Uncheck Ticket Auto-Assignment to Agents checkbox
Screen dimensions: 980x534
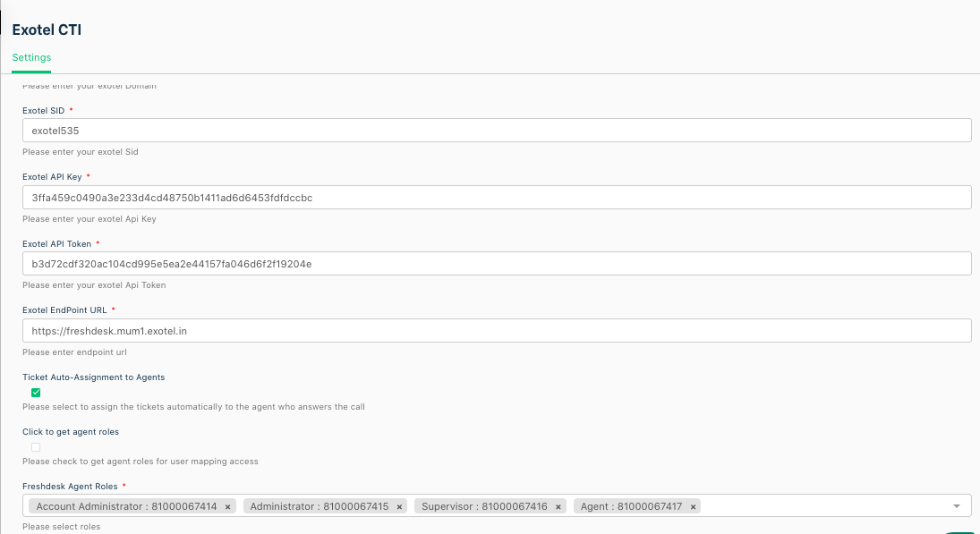point(36,393)
